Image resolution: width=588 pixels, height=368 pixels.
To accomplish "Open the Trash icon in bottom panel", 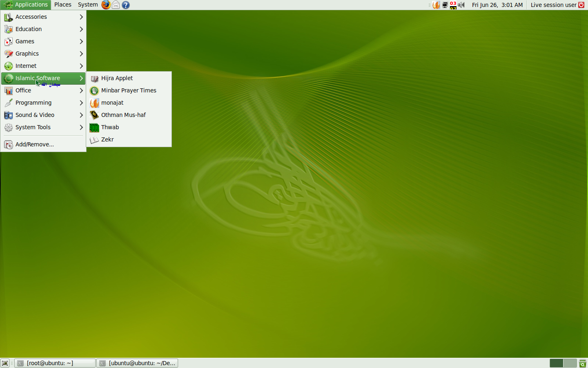I will click(583, 363).
